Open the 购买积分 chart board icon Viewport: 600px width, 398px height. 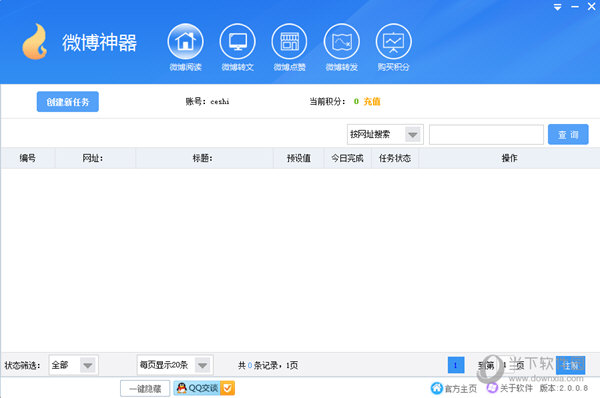(x=393, y=42)
